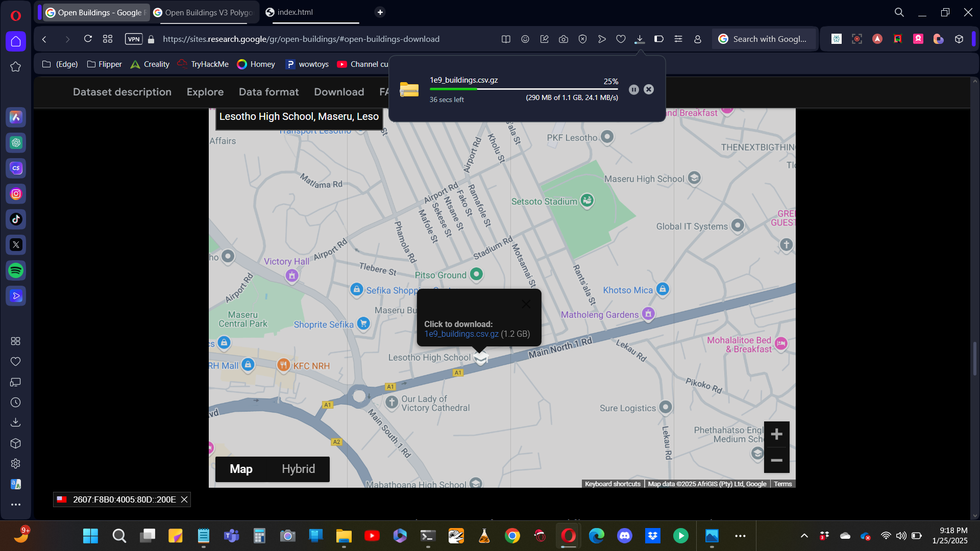Show hidden system tray icons
The height and width of the screenshot is (551, 980).
[x=804, y=536]
